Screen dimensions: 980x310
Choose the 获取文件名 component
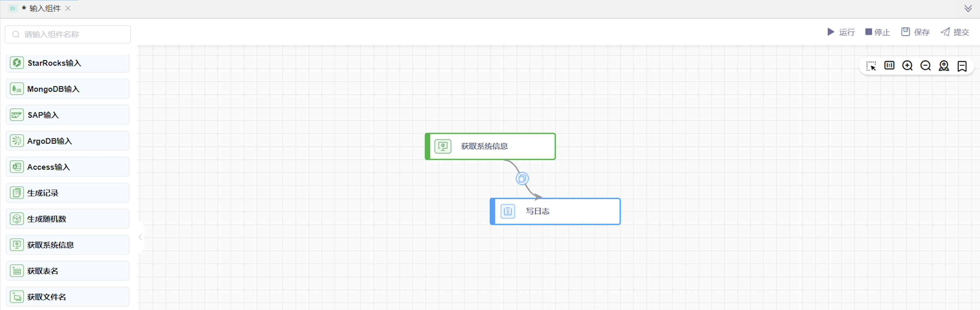[68, 297]
